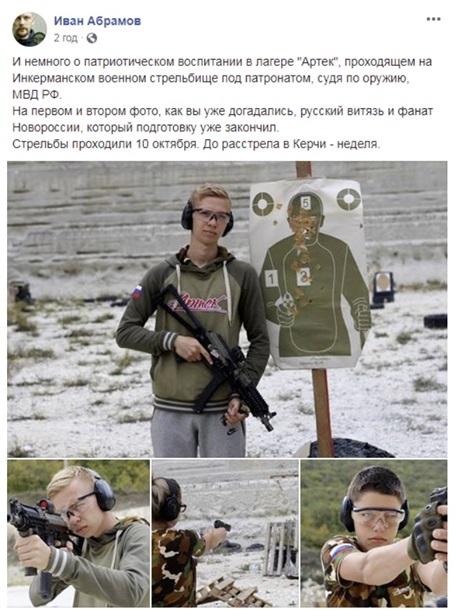457x610 pixels.
Task: Click the Артек logo on the green hoodie
Action: pyautogui.click(x=196, y=303)
